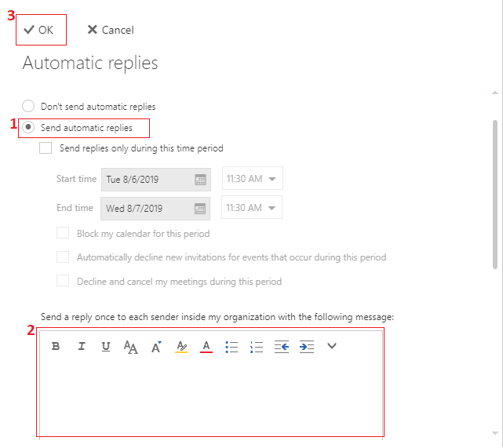Open the font size picker icon
Image resolution: width=503 pixels, height=448 pixels.
pos(131,347)
